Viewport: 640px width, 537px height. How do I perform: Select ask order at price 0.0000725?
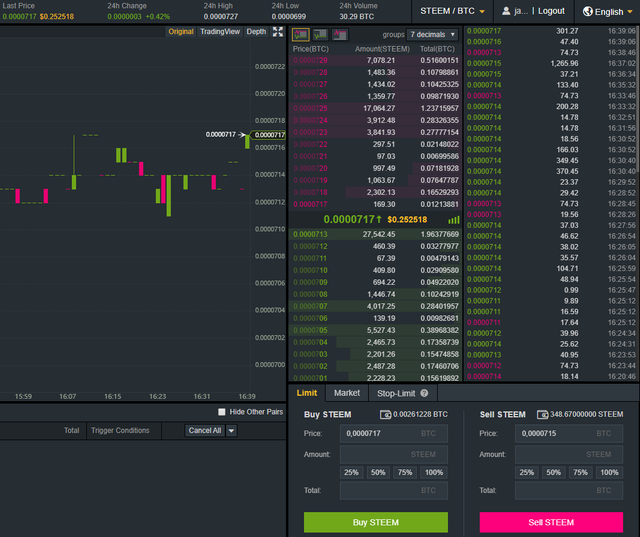[x=376, y=109]
